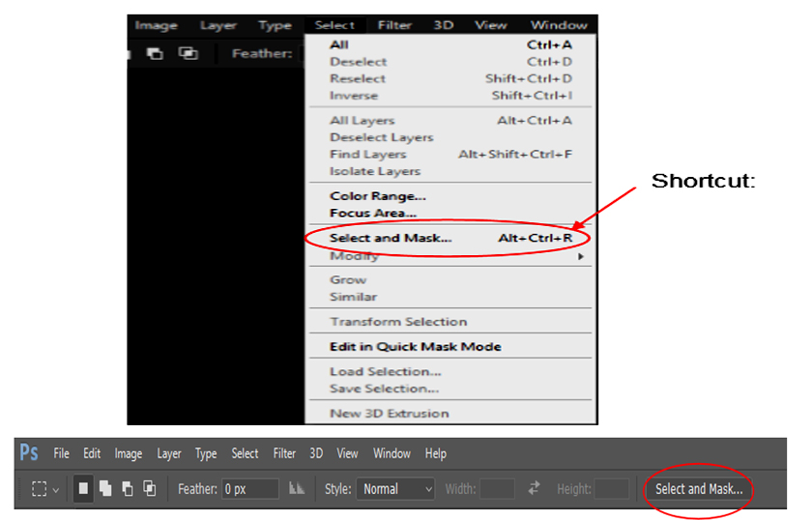Open the Filter menu in top dark bar

pyautogui.click(x=394, y=25)
